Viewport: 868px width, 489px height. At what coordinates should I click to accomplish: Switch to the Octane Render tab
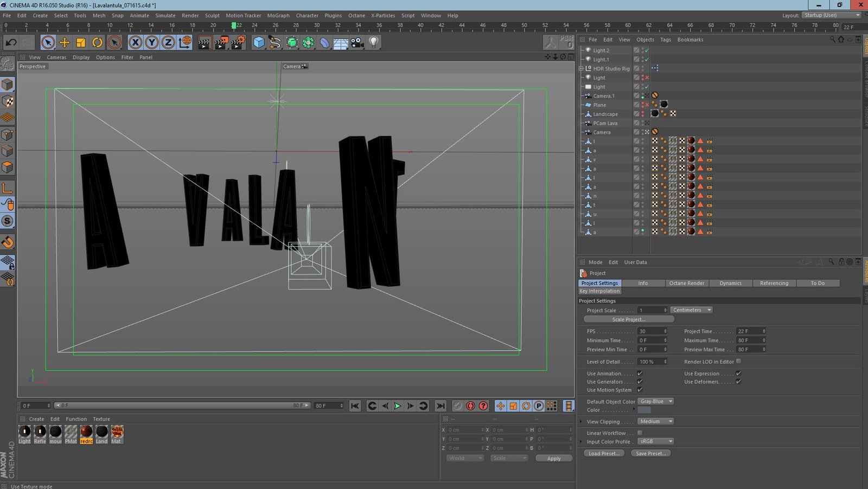(x=686, y=283)
